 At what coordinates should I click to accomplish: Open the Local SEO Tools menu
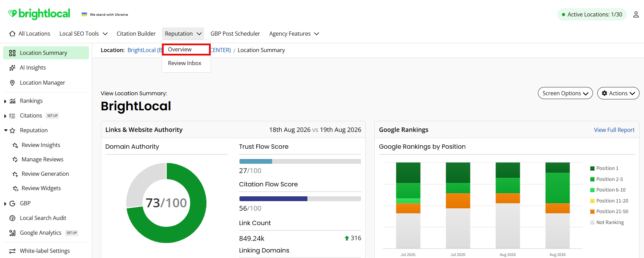tap(83, 34)
